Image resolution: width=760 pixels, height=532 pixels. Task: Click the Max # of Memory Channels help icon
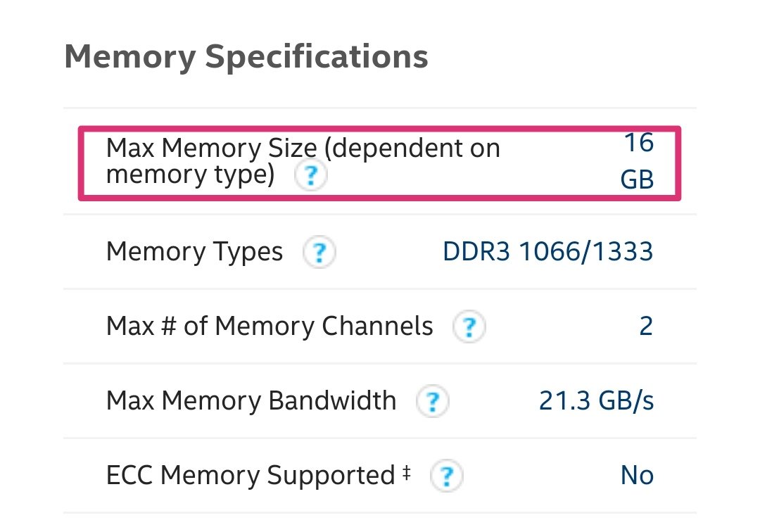469,327
